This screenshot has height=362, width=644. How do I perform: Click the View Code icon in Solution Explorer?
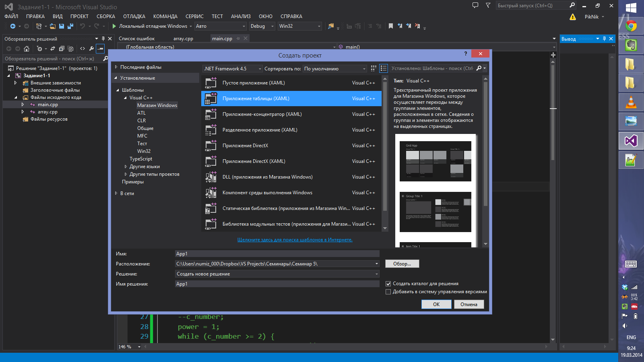coord(83,49)
